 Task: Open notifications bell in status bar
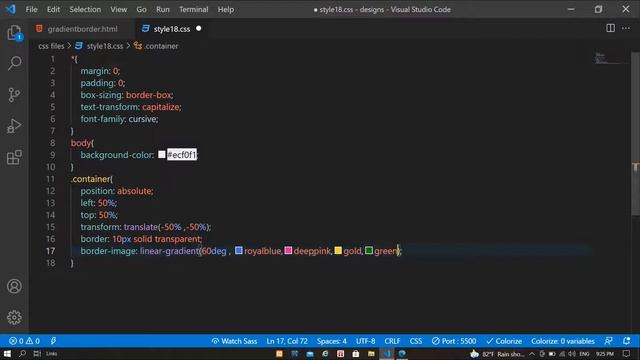[x=627, y=341]
